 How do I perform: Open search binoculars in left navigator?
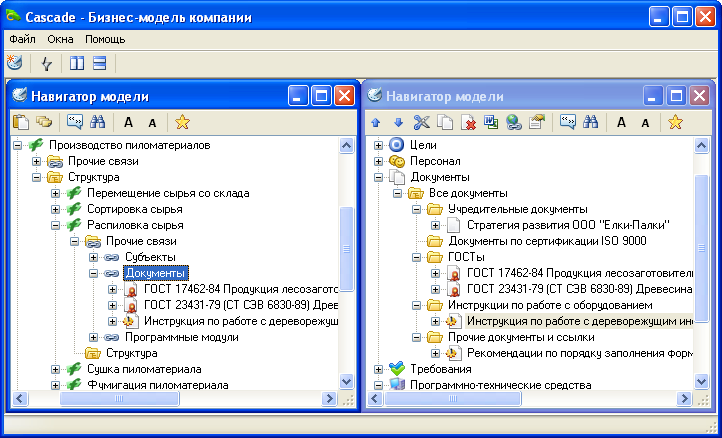pos(98,122)
